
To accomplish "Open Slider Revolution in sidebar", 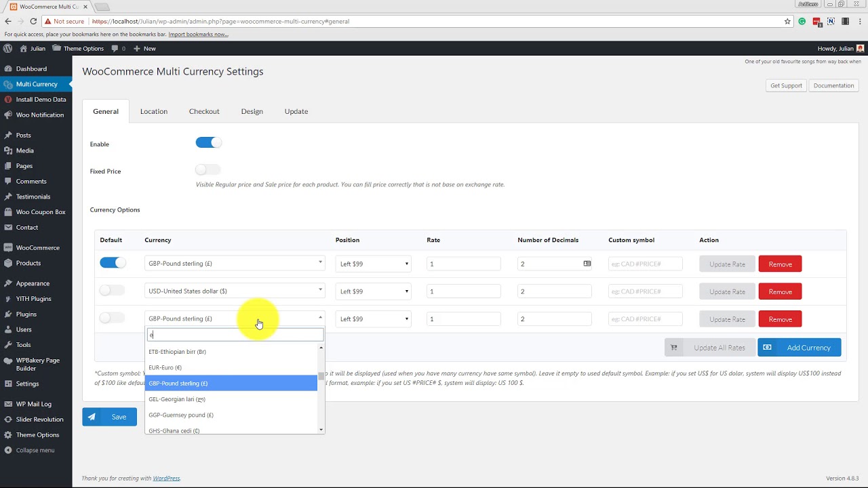I will click(39, 420).
